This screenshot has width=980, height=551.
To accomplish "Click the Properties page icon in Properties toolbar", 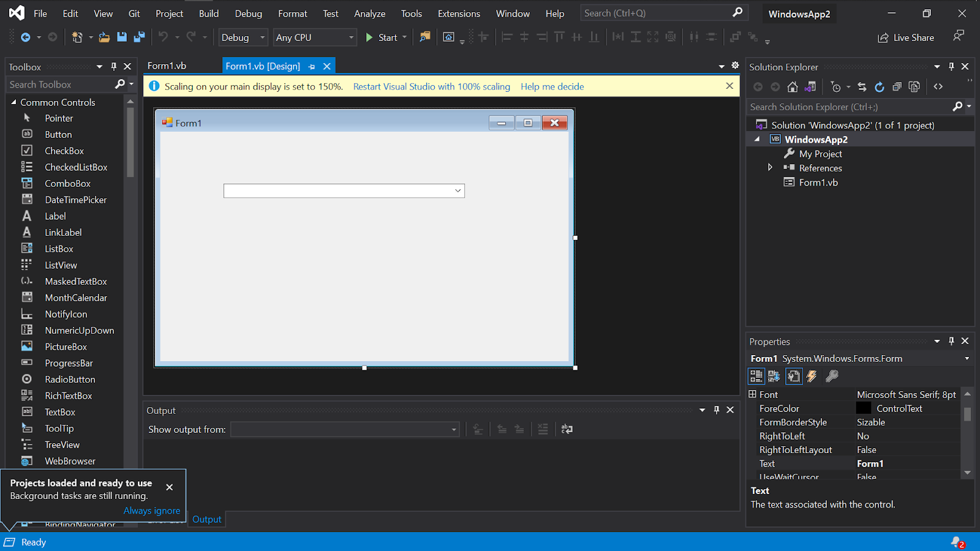I will pyautogui.click(x=794, y=376).
